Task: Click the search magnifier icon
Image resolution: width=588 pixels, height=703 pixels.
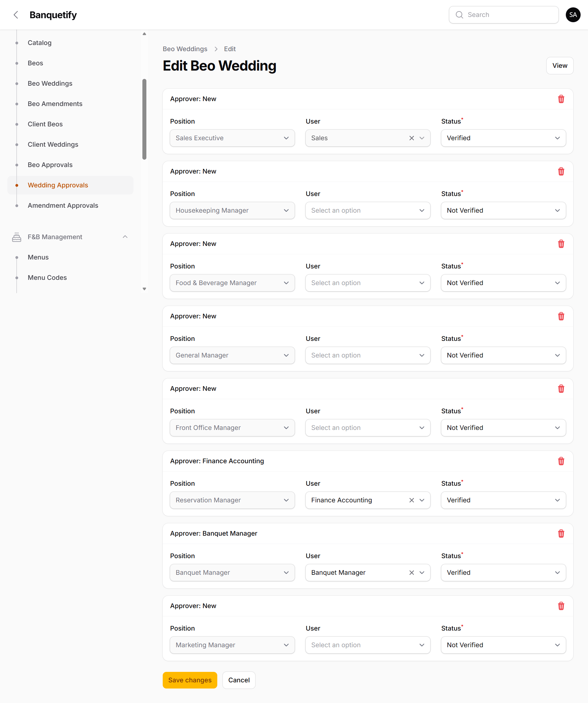Action: click(459, 15)
